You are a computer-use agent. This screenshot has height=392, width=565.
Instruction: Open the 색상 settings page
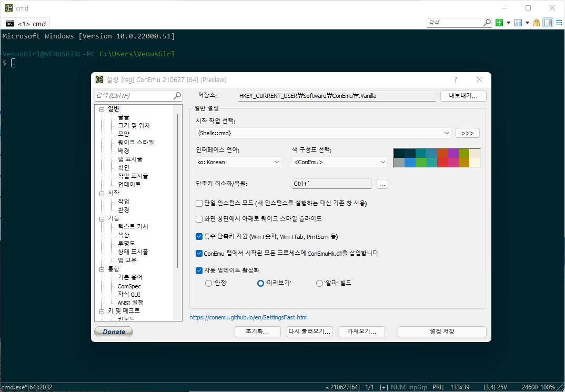tap(124, 235)
